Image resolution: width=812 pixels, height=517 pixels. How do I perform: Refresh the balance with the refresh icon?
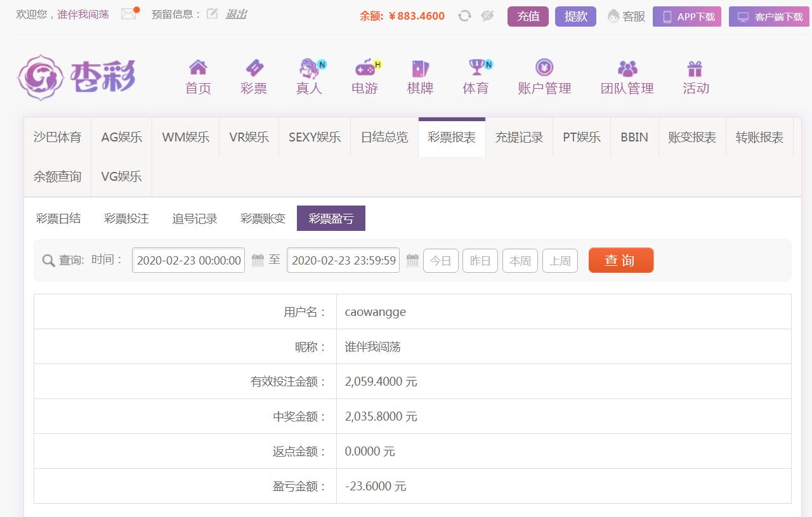coord(464,16)
